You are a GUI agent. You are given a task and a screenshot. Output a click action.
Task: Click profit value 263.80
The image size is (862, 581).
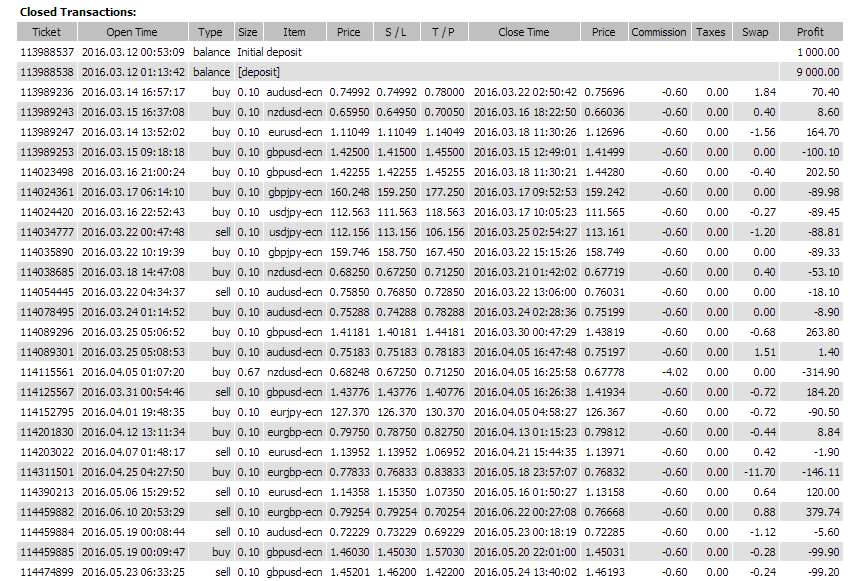point(822,332)
